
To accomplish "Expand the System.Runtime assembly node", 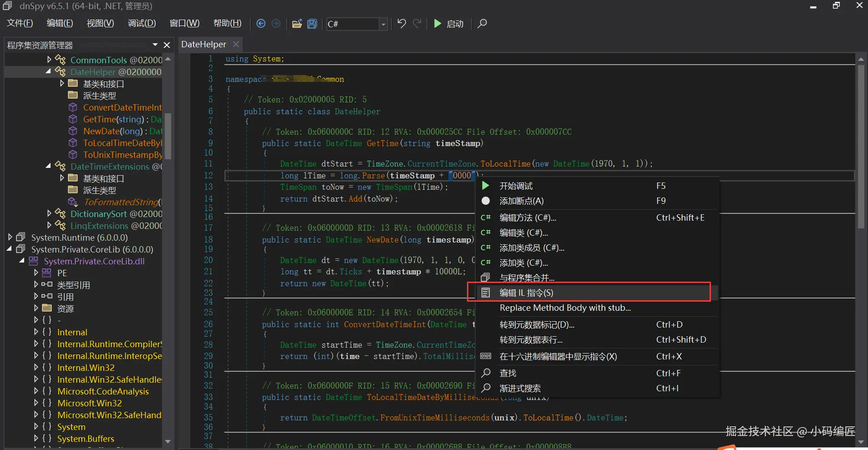I will 10,238.
